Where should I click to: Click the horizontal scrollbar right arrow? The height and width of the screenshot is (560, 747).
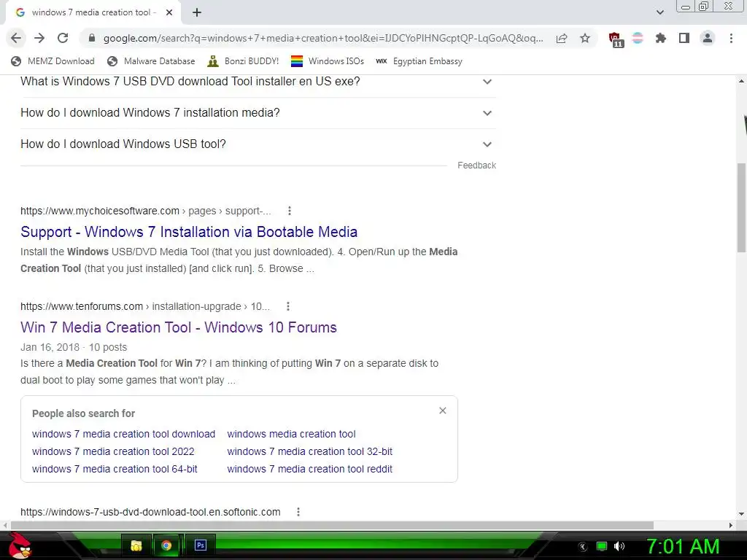731,525
